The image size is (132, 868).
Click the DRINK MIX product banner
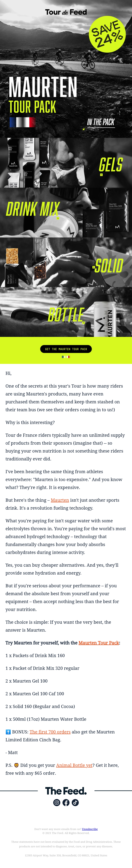(x=66, y=212)
